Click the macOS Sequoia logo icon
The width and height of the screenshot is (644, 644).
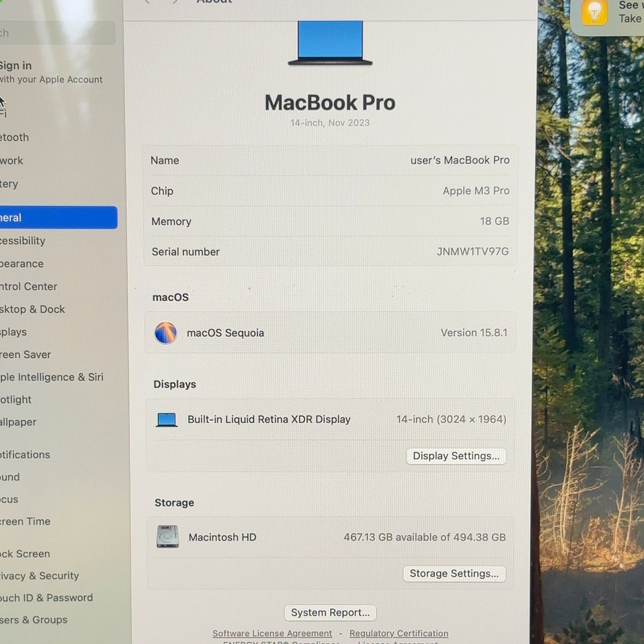tap(165, 333)
